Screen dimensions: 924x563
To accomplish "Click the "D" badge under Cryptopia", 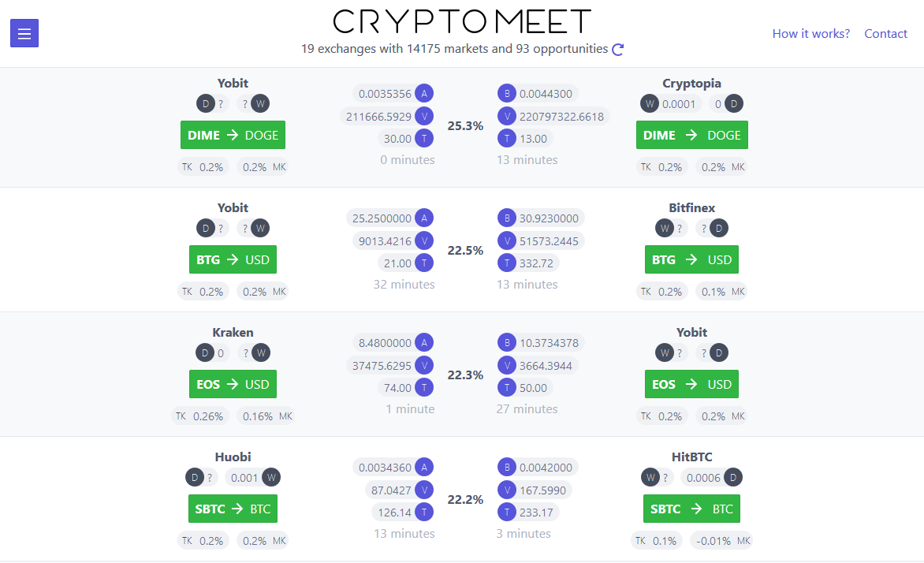I will coord(736,103).
